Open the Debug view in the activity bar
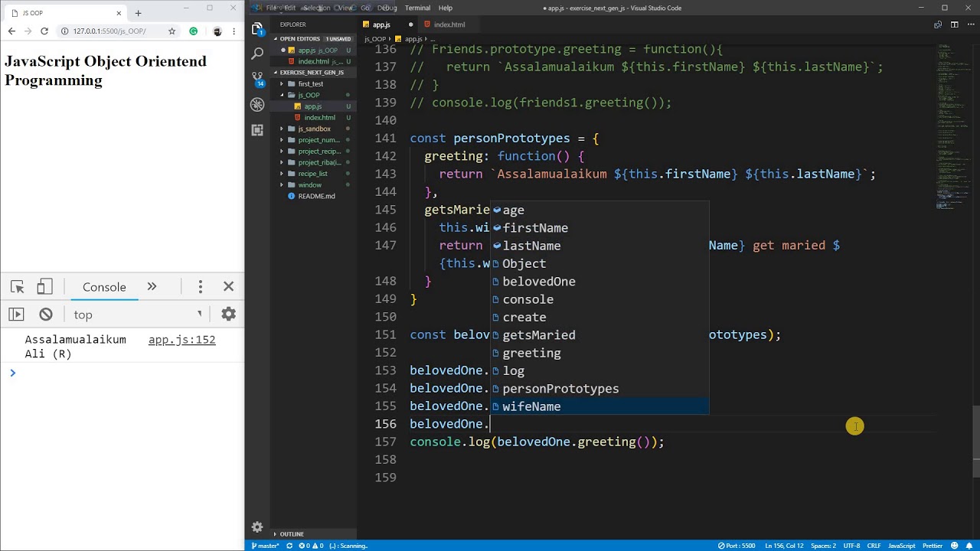 tap(257, 105)
